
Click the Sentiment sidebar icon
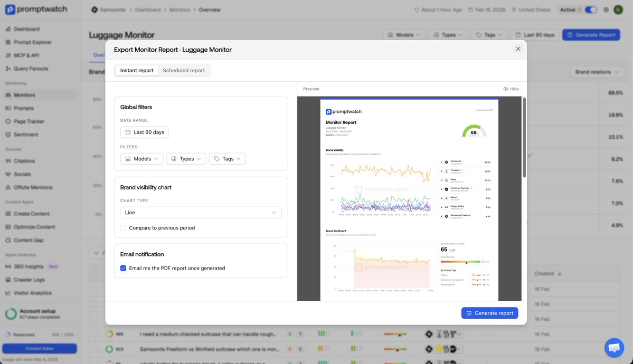point(8,135)
